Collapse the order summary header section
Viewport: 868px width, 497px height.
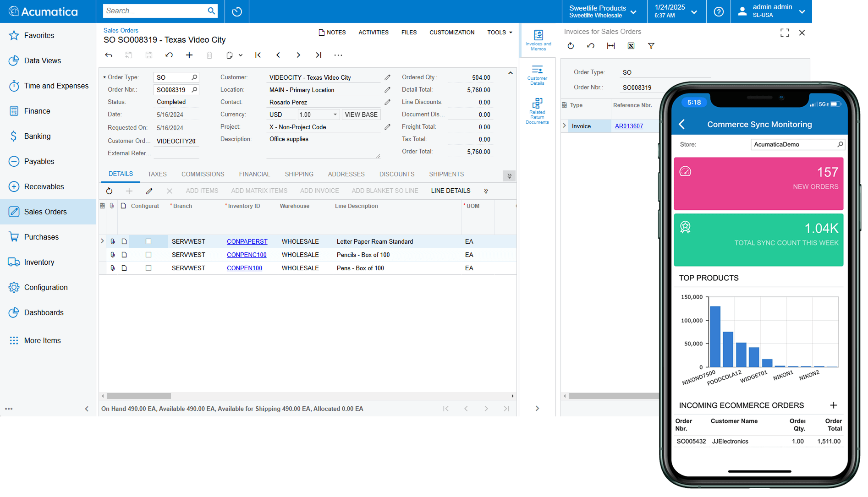[510, 73]
